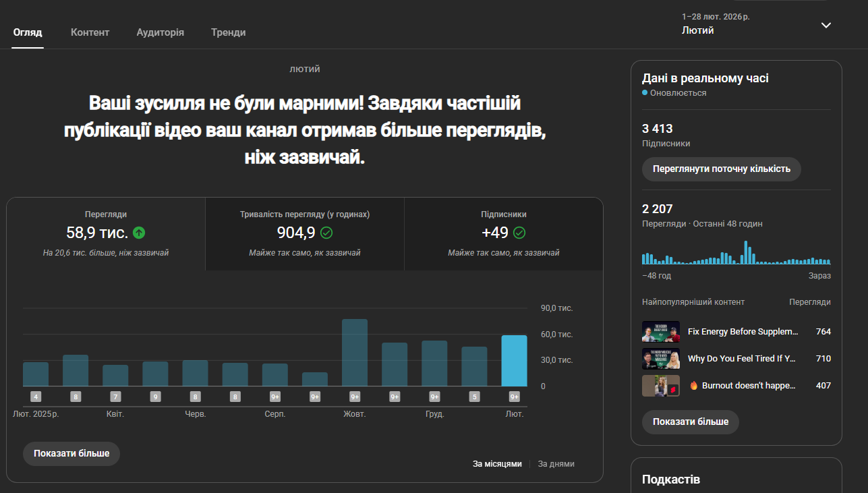This screenshot has height=493, width=868.
Task: Click the green checkmark icon beside 904,9
Action: (x=326, y=233)
